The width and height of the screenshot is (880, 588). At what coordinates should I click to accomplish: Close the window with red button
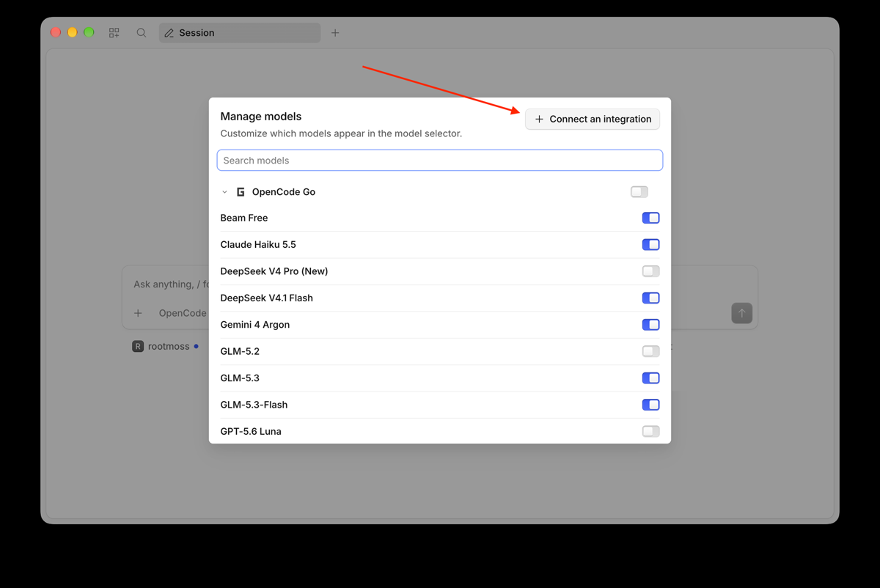coord(56,32)
